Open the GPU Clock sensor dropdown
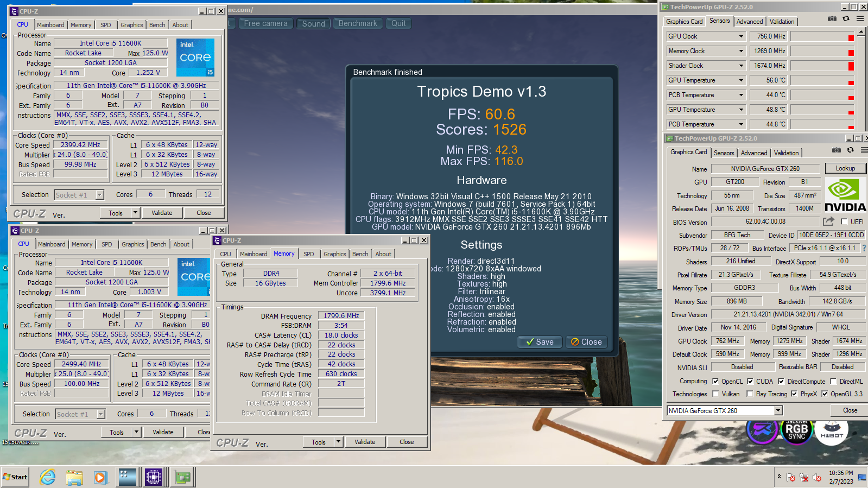This screenshot has width=868, height=488. [741, 36]
